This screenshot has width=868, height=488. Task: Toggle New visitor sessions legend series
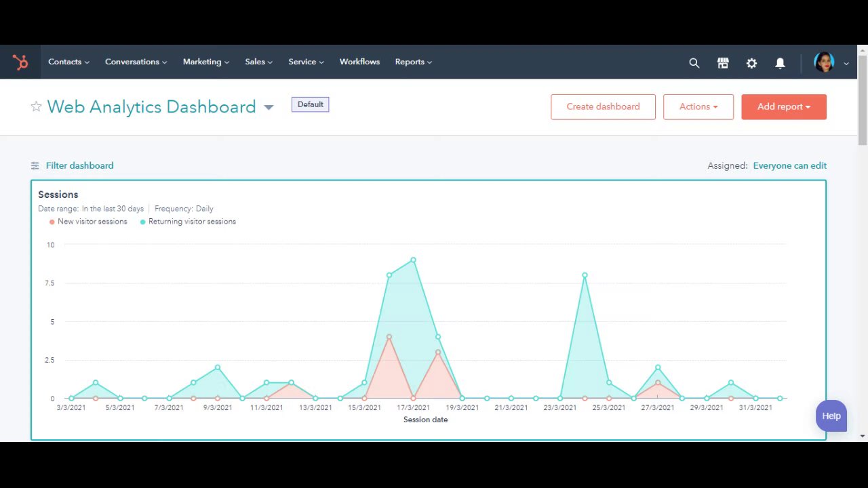point(88,222)
